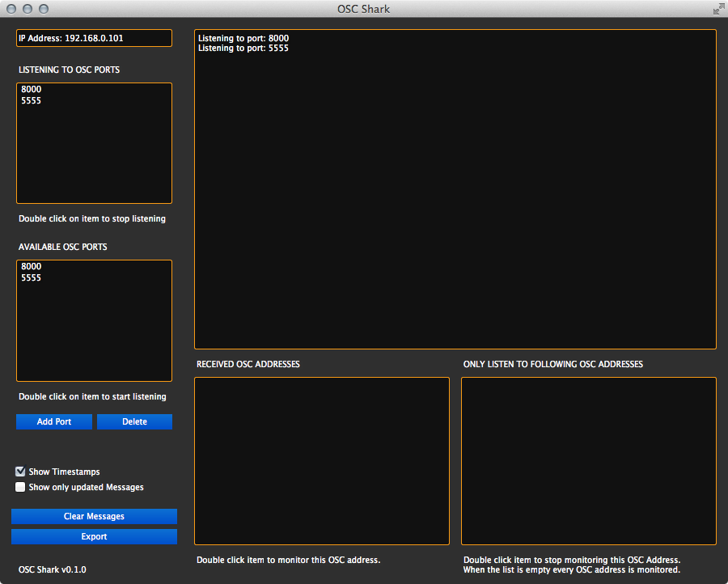Click the OSC Shark v0.1.0 version label

click(53, 569)
